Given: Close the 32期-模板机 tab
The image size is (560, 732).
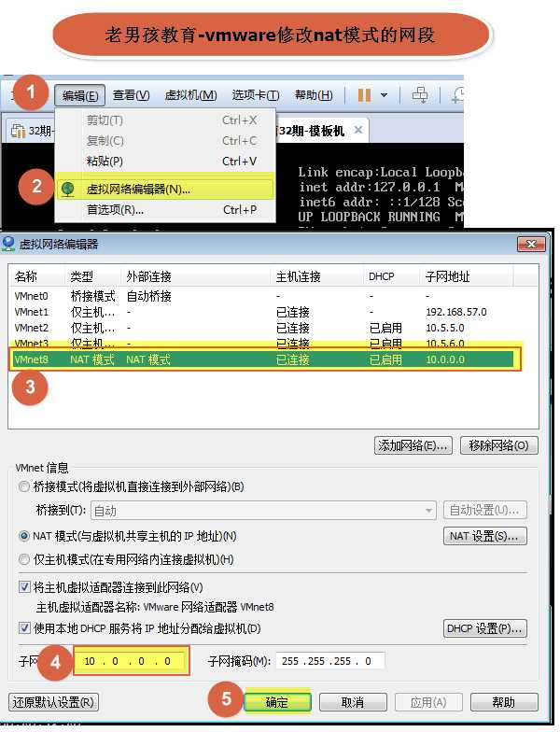Looking at the screenshot, I should tap(358, 130).
